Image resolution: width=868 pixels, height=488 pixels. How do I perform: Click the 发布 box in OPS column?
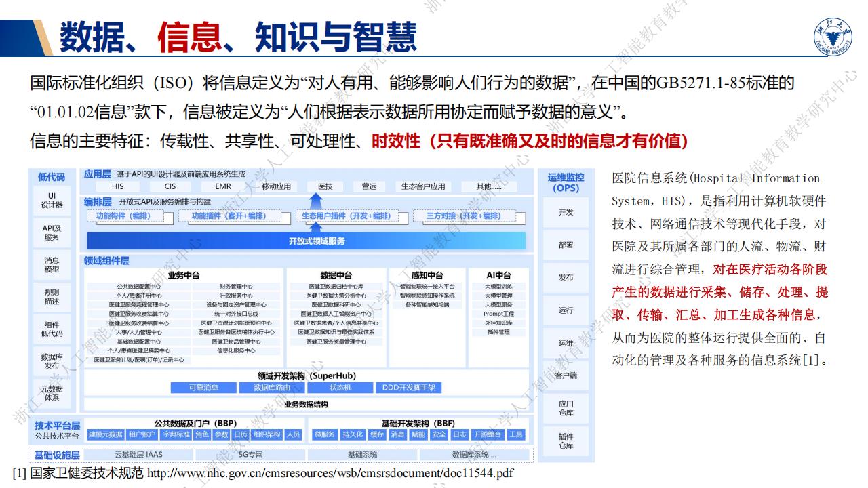[566, 277]
